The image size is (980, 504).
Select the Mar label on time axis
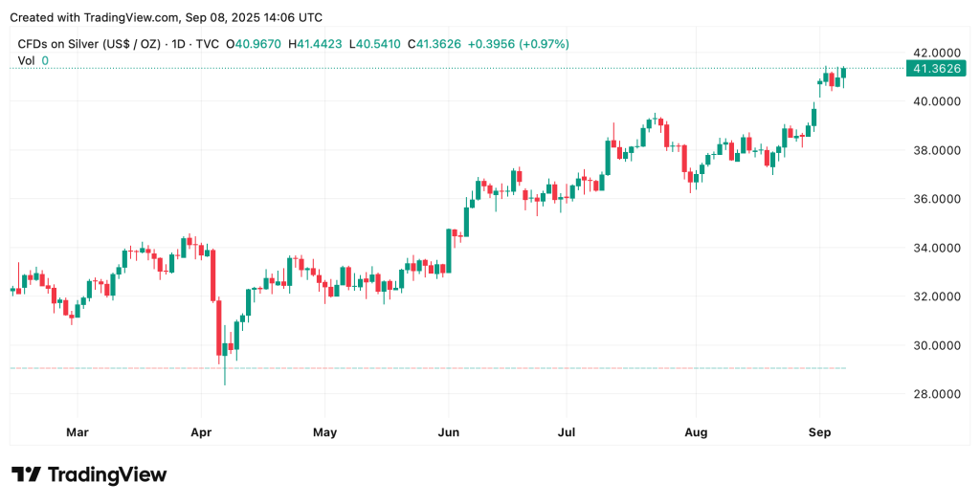point(78,432)
